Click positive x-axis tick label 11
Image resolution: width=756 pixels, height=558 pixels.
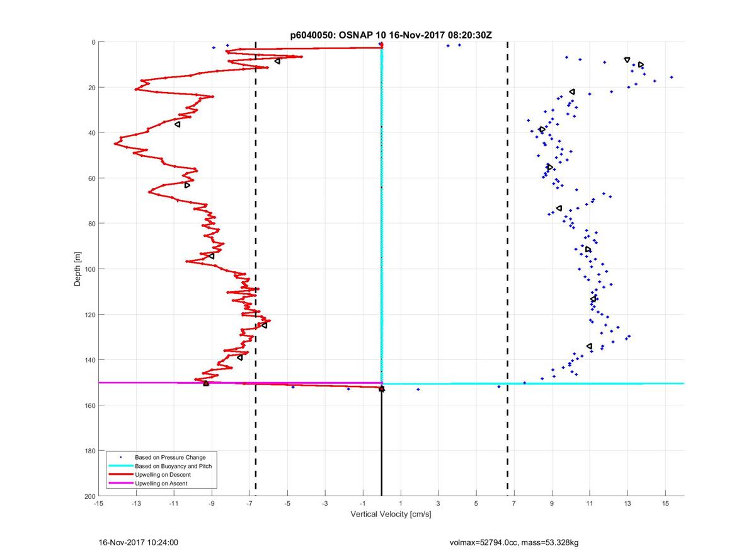click(590, 503)
